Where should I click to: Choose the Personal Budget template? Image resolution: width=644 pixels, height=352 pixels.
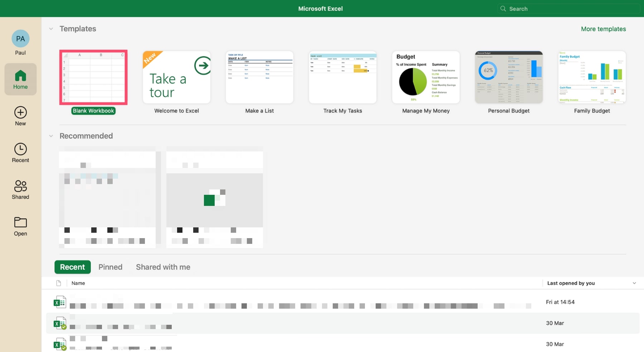[x=509, y=77]
